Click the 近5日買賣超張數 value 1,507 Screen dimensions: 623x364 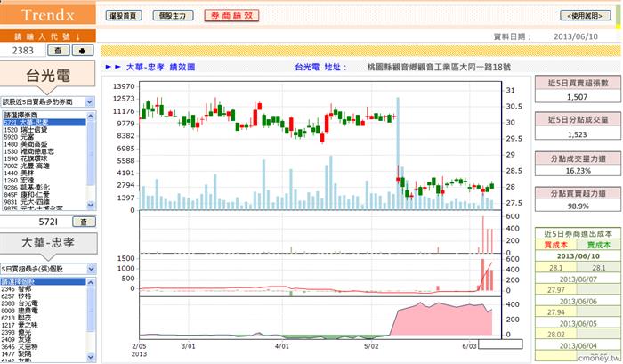578,97
